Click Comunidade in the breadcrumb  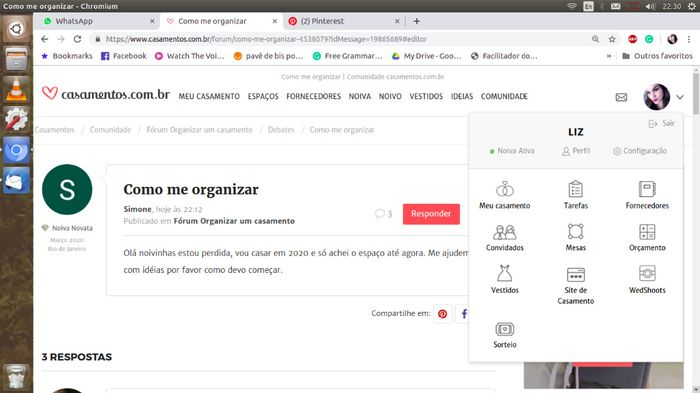coord(110,130)
